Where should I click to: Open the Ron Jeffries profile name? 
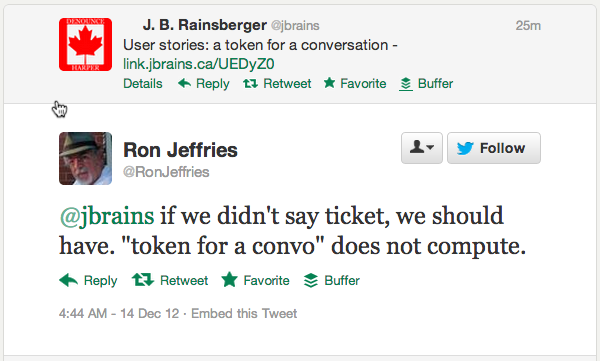point(180,150)
